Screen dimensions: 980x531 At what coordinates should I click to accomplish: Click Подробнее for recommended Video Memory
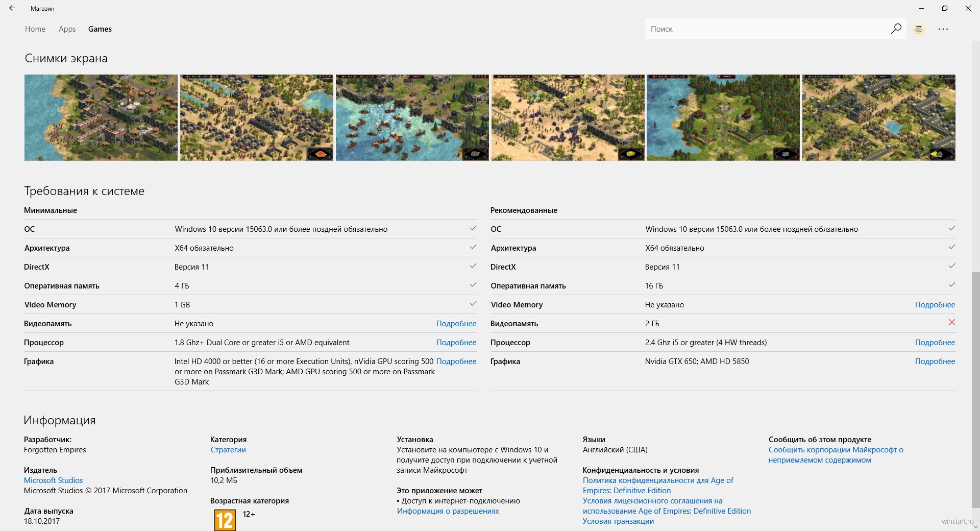(935, 305)
